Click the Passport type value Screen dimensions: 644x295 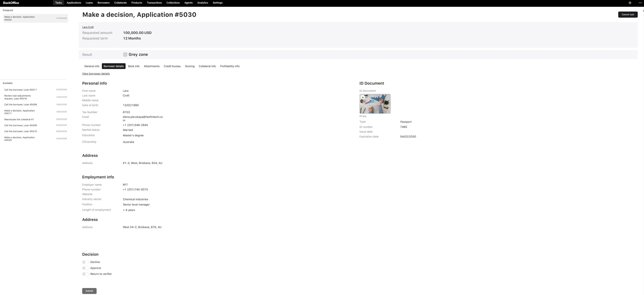(x=406, y=122)
